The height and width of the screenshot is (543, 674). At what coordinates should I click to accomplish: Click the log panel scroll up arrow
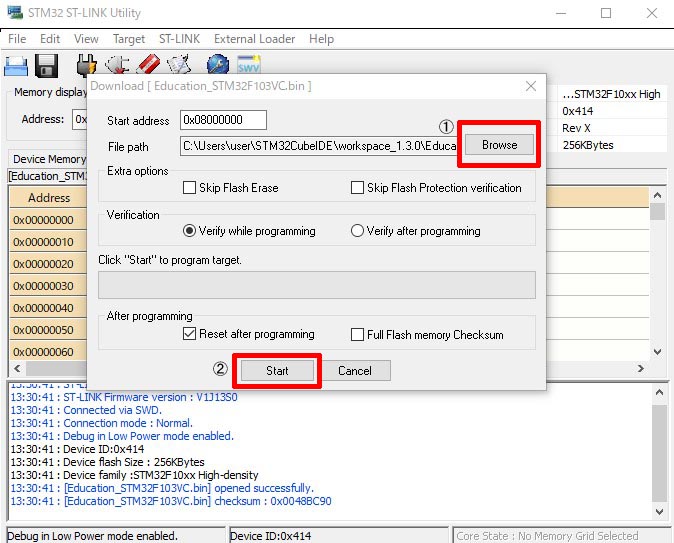(659, 392)
